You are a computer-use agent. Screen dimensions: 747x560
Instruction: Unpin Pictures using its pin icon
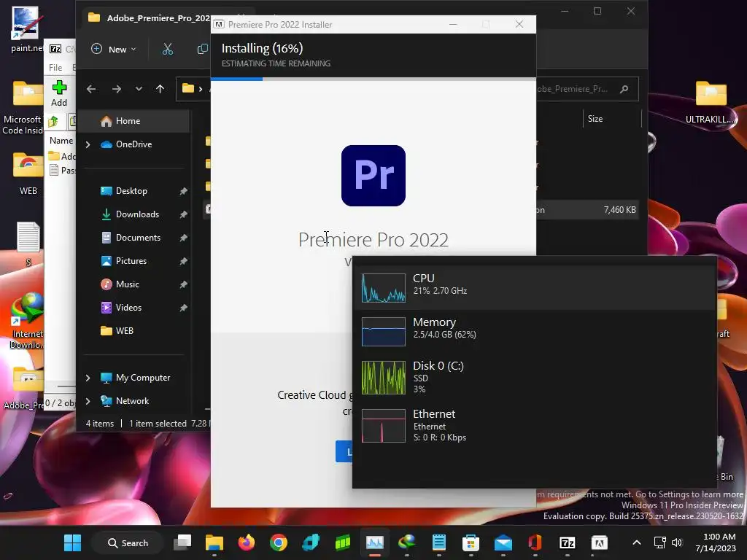point(183,261)
